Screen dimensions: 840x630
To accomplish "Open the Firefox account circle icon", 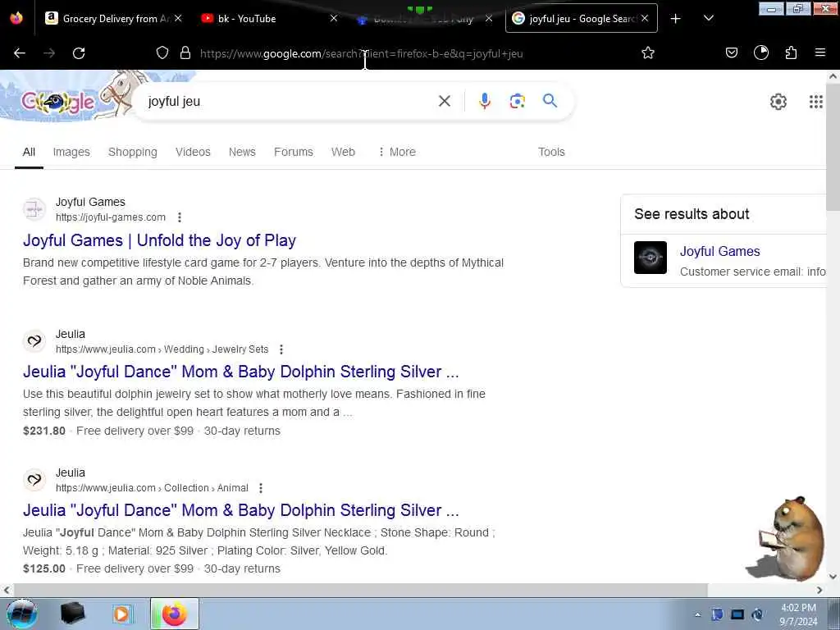I will pyautogui.click(x=761, y=52).
